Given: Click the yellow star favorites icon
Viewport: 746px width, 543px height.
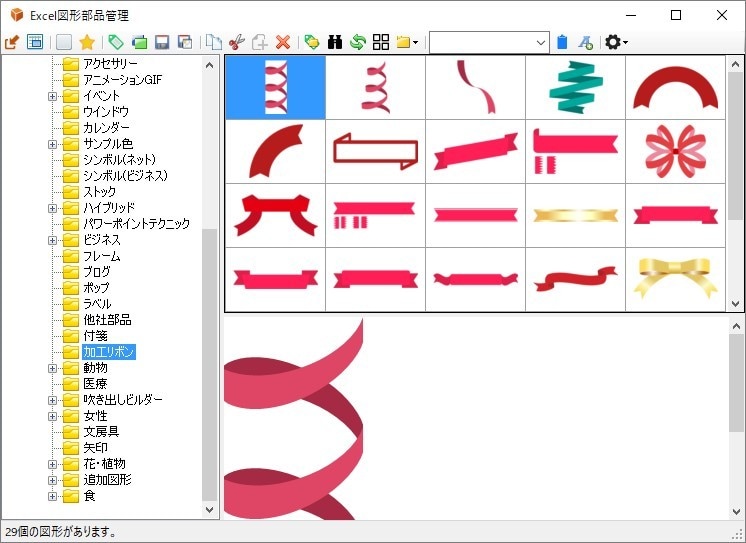Looking at the screenshot, I should (x=87, y=42).
